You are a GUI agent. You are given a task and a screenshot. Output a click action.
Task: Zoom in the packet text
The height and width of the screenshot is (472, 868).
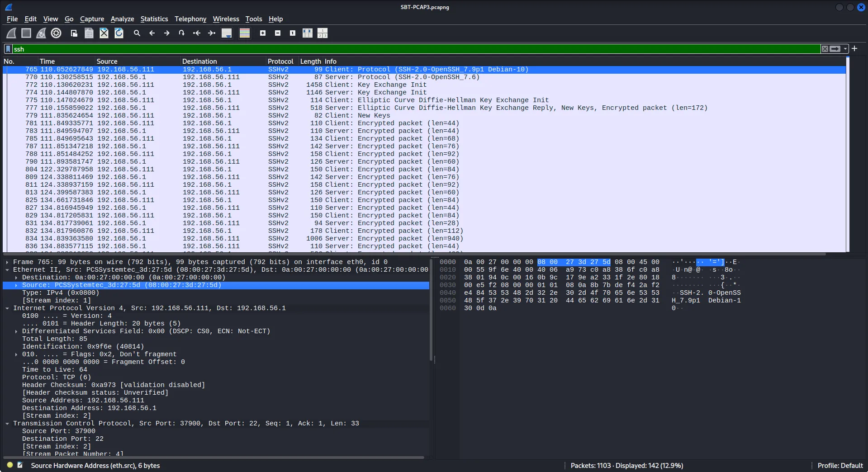(263, 33)
